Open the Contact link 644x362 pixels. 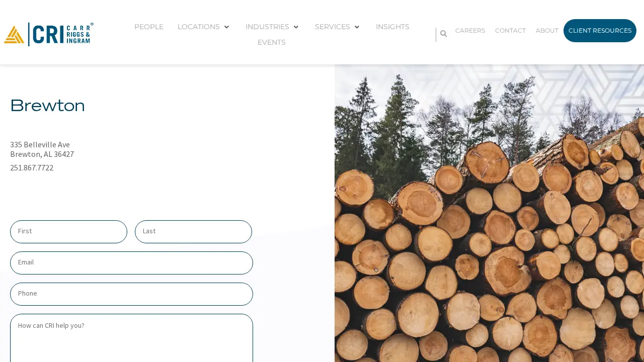(x=510, y=31)
